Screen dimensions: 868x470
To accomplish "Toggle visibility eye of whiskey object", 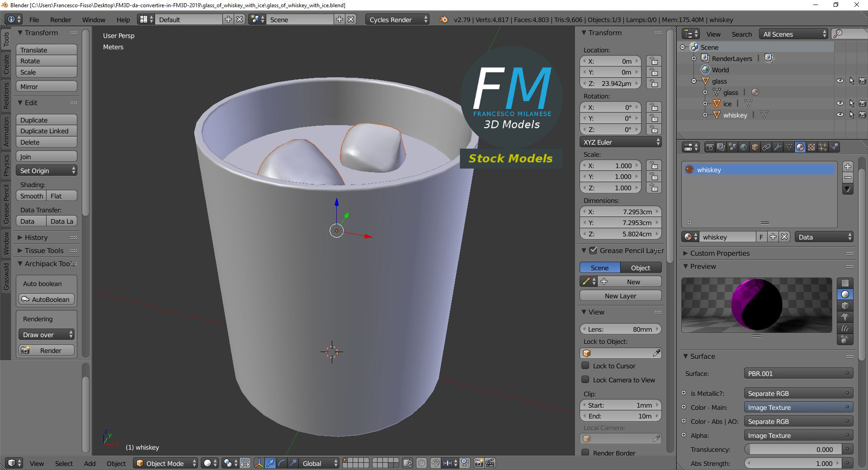I will [840, 115].
